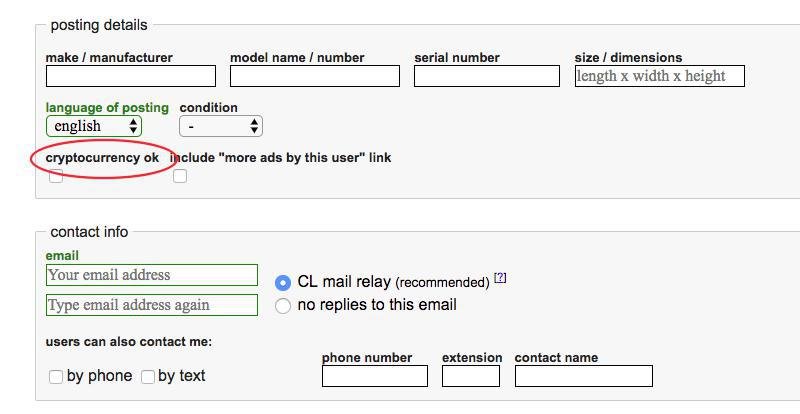
Task: Click the condition selector arrows icon
Action: pyautogui.click(x=254, y=126)
